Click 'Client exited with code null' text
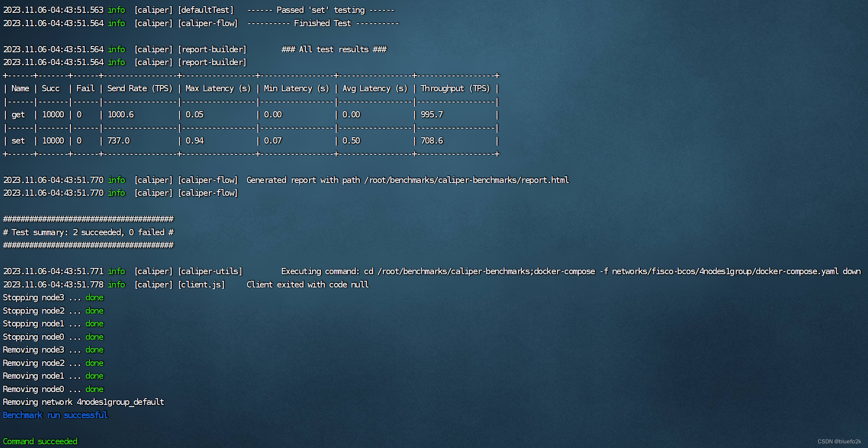Viewport: 868px width, 448px height. (x=308, y=285)
